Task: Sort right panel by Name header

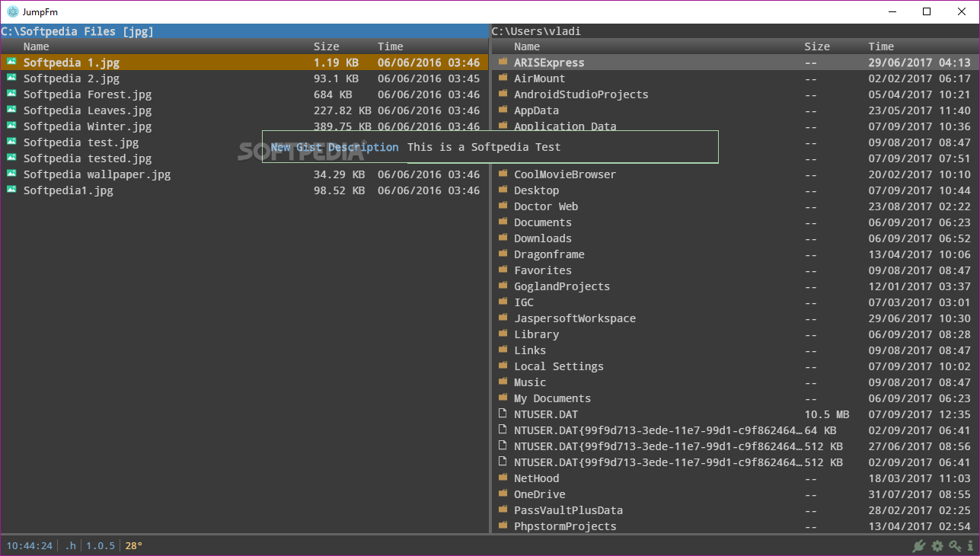Action: pos(527,46)
